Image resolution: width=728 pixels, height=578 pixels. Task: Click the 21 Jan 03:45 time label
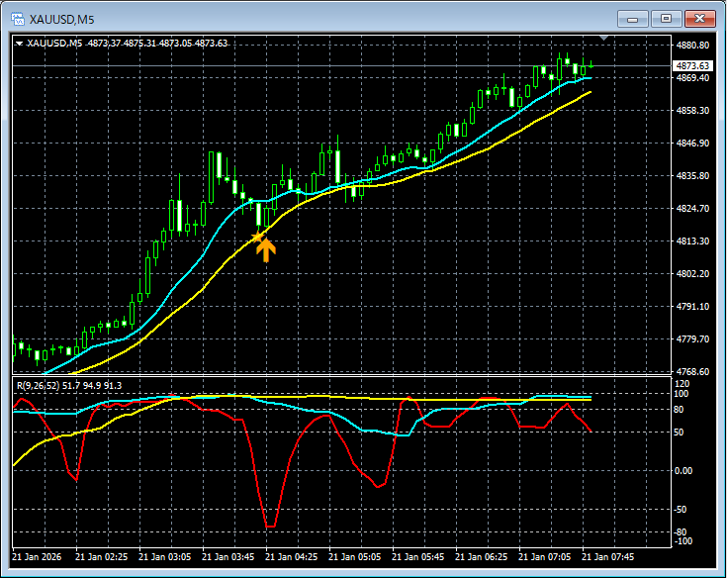tap(227, 556)
